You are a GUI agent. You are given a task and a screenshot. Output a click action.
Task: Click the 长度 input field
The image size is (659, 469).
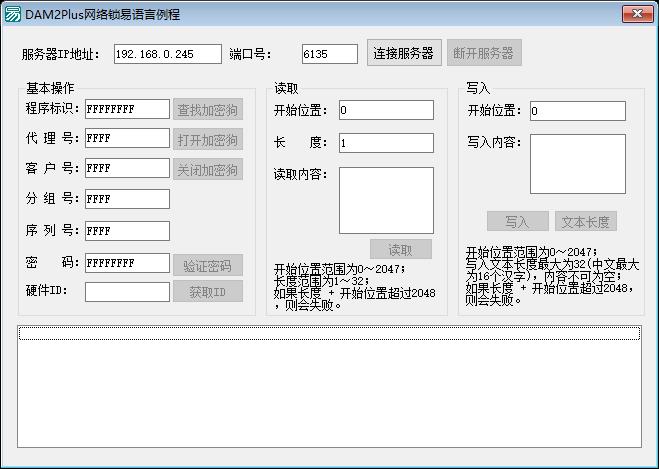(386, 143)
